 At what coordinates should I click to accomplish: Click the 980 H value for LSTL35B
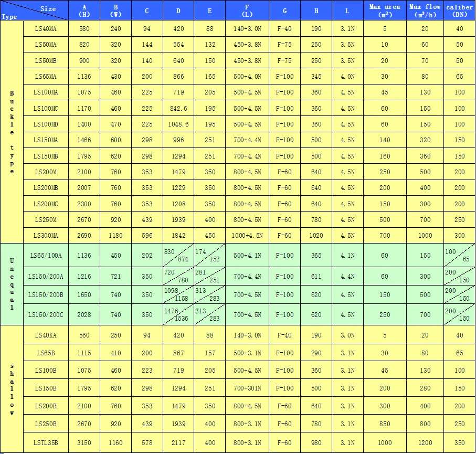[316, 442]
